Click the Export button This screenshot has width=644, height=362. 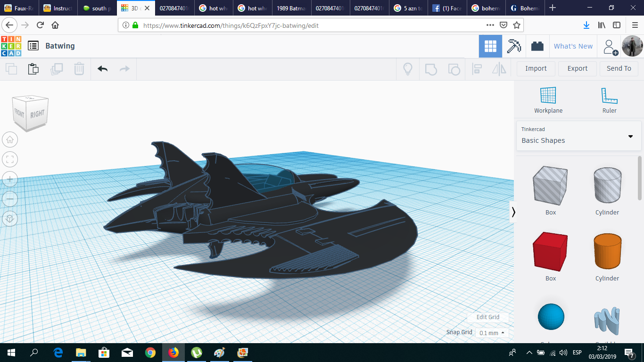(578, 68)
